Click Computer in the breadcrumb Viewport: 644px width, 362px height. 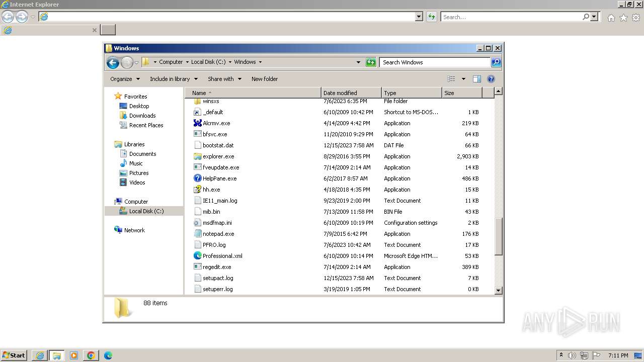click(171, 62)
